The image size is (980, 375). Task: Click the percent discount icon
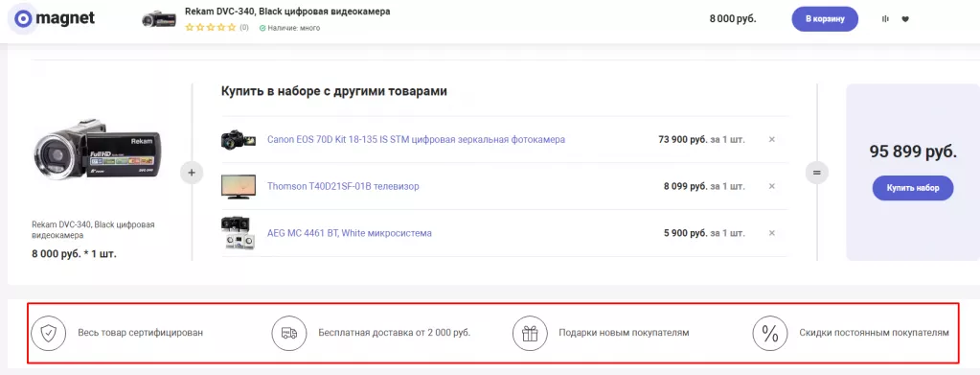pyautogui.click(x=770, y=333)
